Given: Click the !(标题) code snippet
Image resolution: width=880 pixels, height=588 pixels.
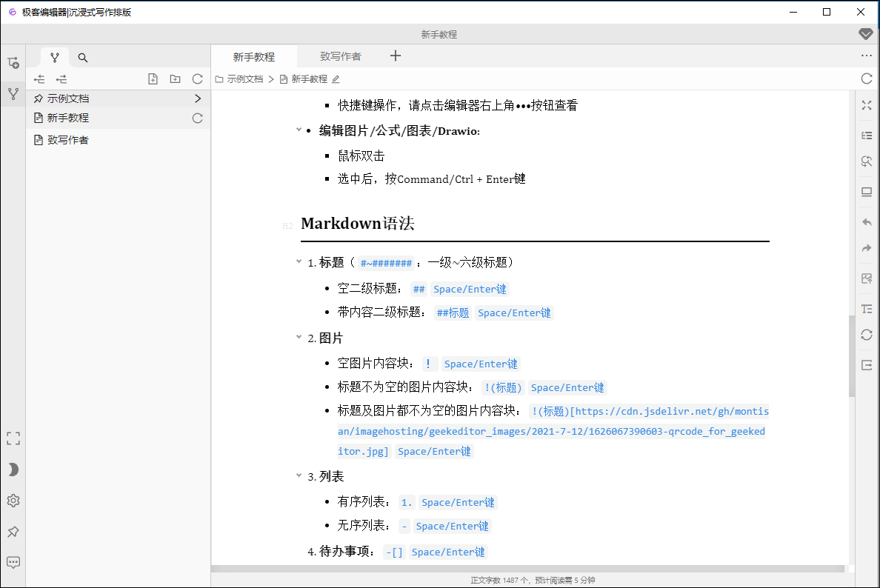Looking at the screenshot, I should coord(504,388).
